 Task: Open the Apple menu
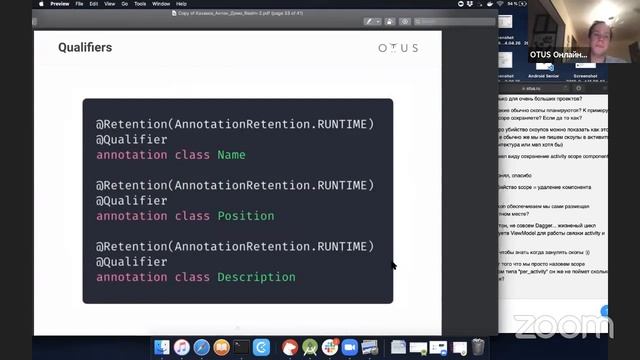pos(41,4)
